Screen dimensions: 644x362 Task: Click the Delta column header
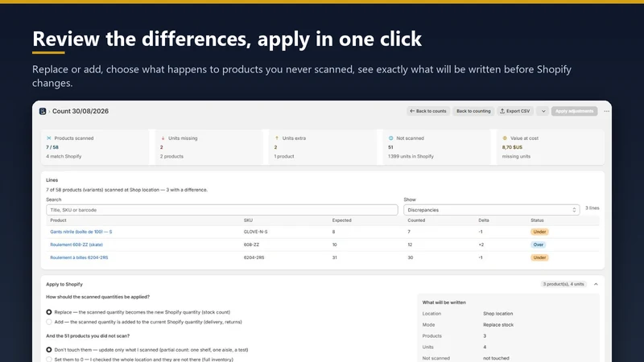coord(484,220)
